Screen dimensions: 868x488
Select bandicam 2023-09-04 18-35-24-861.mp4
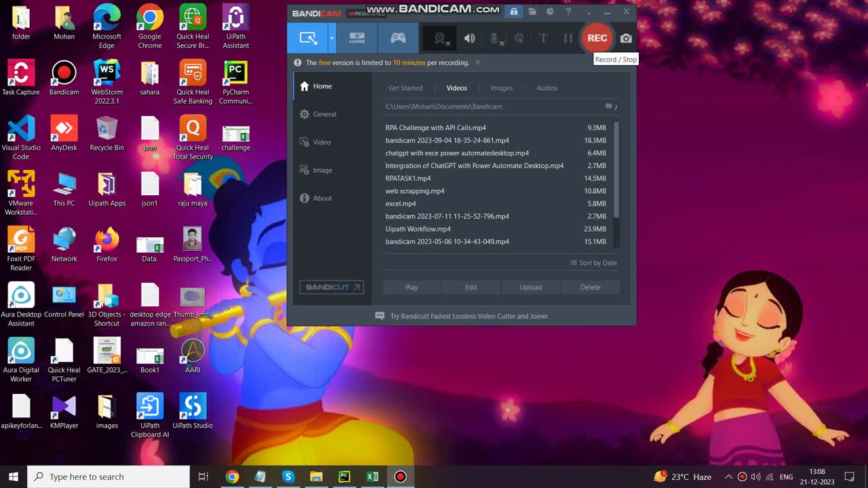(496, 140)
